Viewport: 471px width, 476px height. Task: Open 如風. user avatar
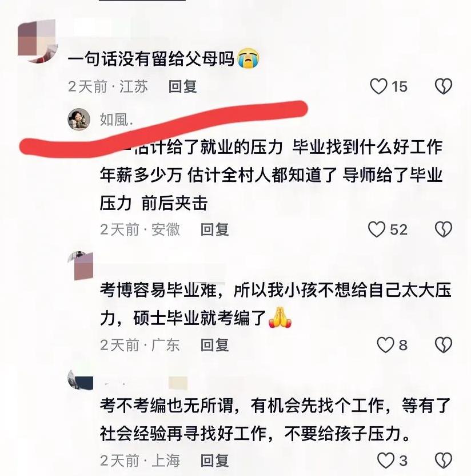[79, 120]
